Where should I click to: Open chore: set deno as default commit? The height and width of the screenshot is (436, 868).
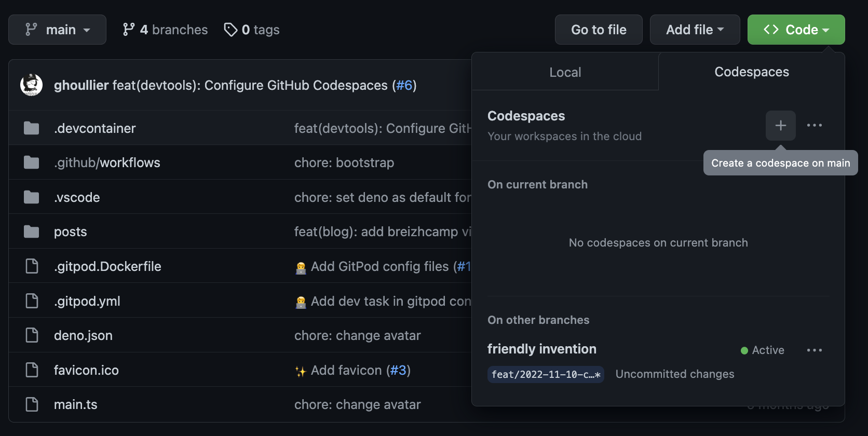point(383,197)
